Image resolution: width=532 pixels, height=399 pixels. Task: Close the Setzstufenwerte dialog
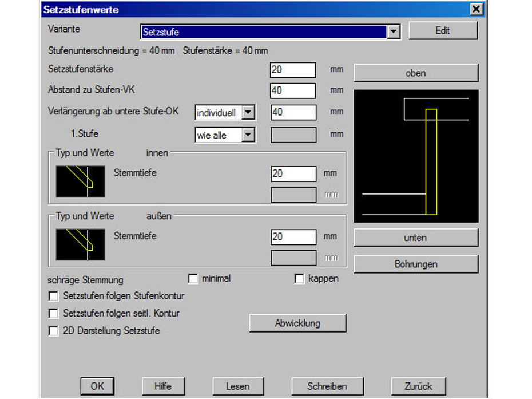475,9
